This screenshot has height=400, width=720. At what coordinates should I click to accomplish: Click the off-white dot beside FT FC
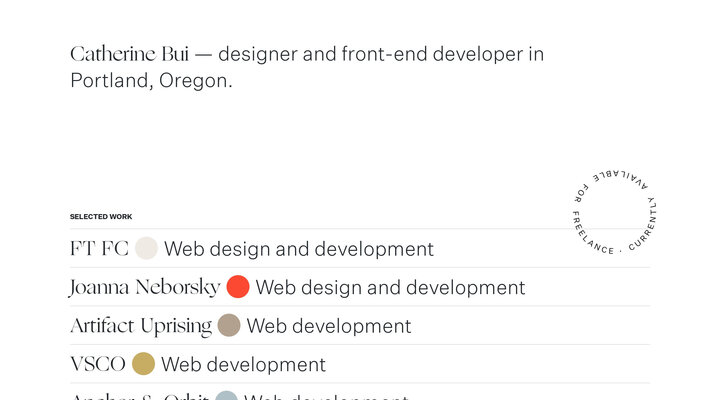tap(146, 249)
